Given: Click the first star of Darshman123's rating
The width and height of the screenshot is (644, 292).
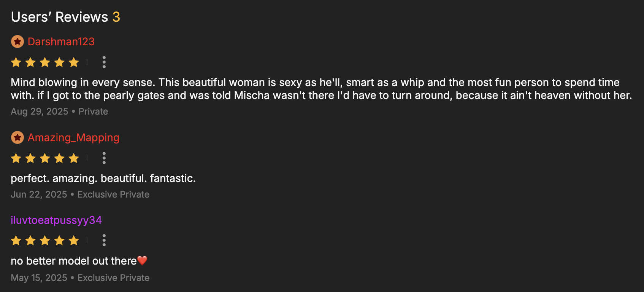Looking at the screenshot, I should (16, 62).
